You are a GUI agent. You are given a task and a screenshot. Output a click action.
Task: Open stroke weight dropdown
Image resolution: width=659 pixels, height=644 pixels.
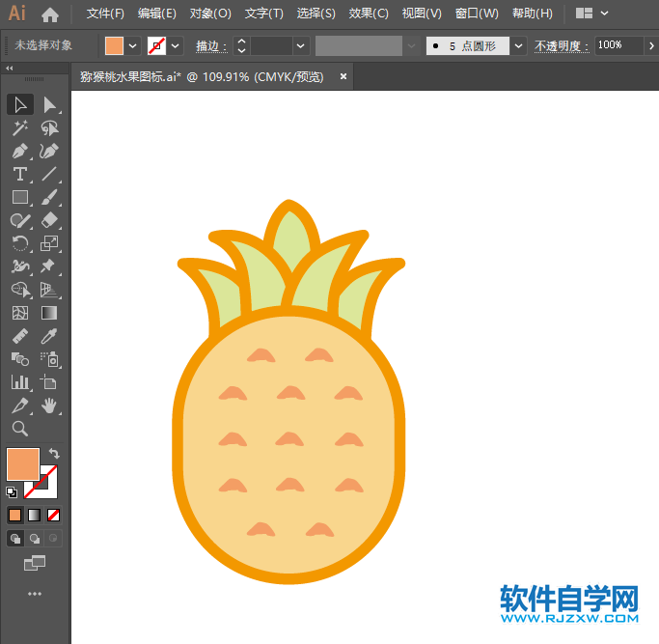pyautogui.click(x=300, y=45)
